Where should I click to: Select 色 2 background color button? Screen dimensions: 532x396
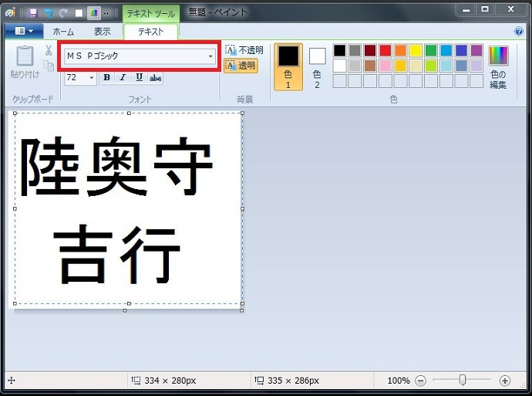click(317, 68)
